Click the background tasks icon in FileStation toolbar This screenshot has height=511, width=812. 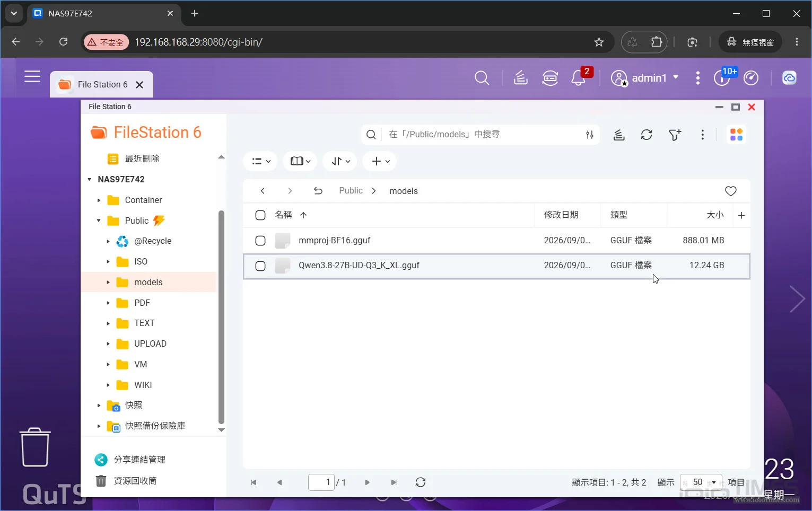pyautogui.click(x=619, y=135)
